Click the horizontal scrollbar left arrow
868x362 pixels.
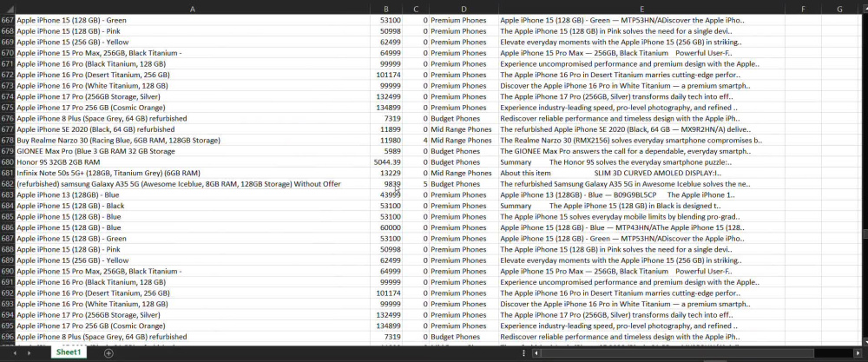tap(536, 353)
